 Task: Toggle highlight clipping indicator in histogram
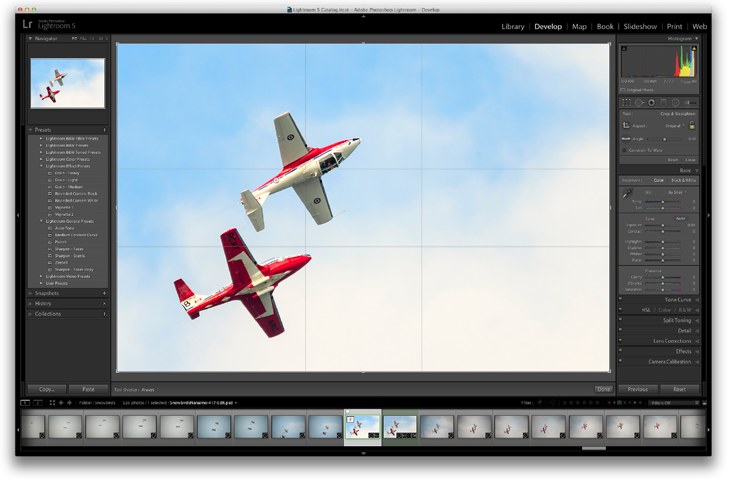pyautogui.click(x=694, y=48)
